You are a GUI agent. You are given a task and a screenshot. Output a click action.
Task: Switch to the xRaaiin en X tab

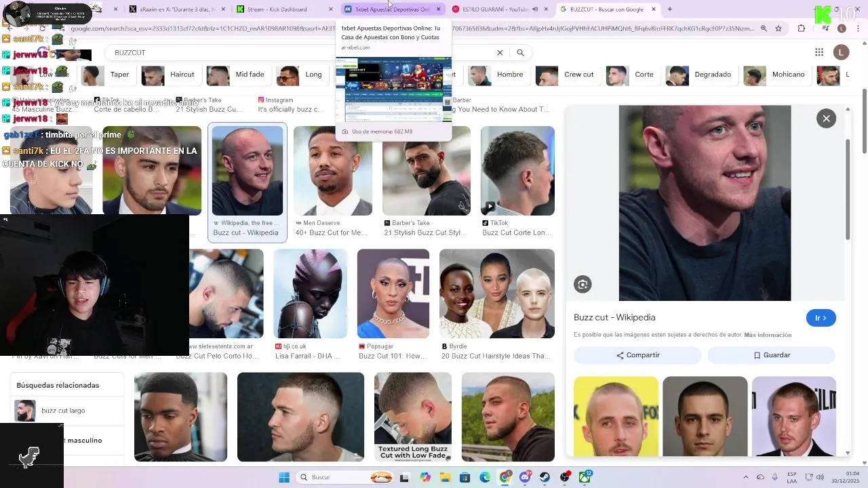pyautogui.click(x=176, y=9)
